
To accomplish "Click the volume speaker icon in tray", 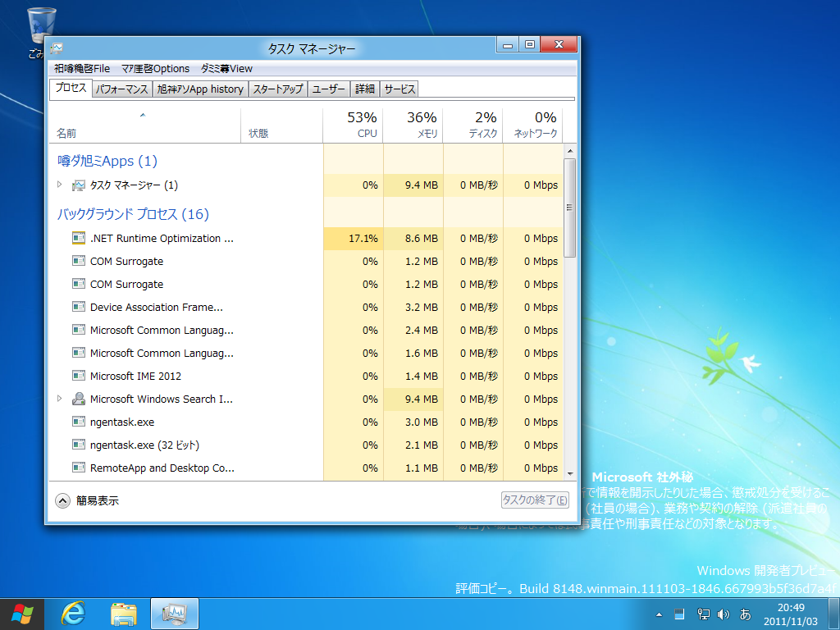I will [x=724, y=614].
